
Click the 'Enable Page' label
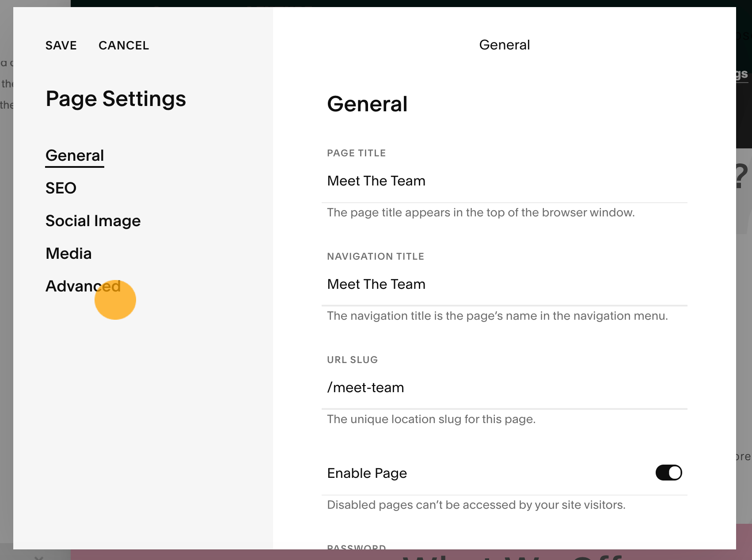[x=367, y=473]
